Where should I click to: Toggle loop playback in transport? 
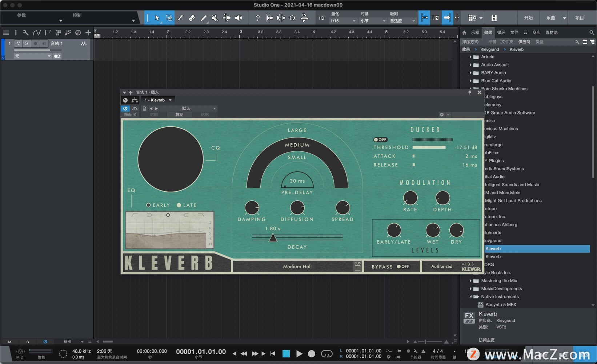[x=326, y=354]
